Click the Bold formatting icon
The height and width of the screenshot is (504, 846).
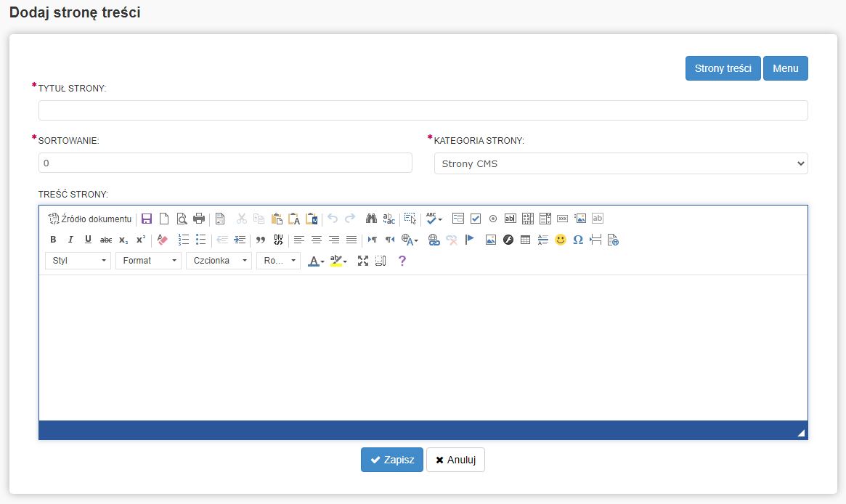pos(53,240)
